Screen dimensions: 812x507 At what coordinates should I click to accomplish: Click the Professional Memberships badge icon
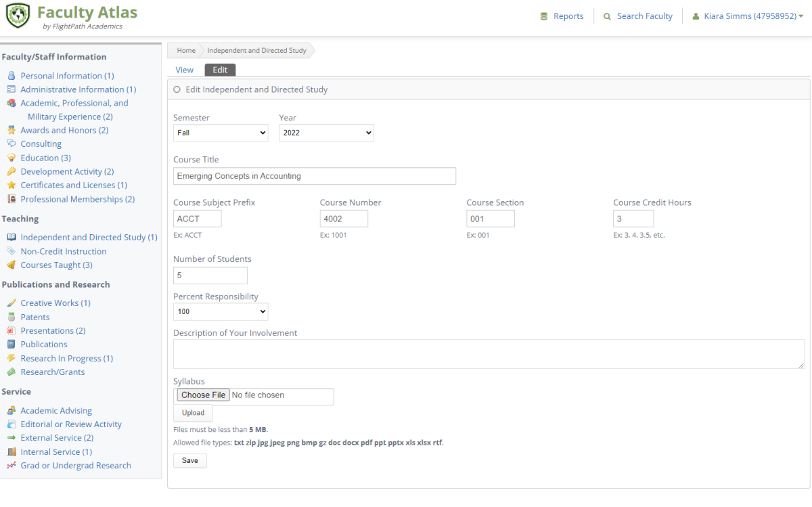pos(11,199)
